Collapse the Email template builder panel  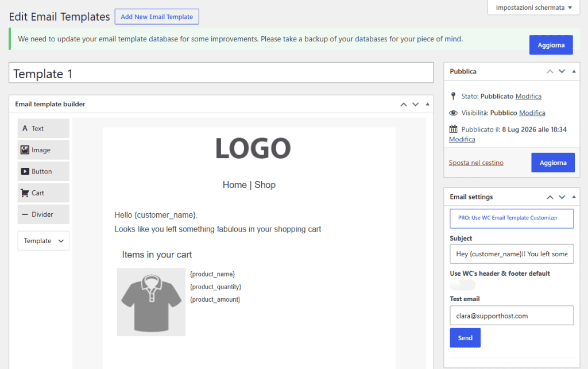427,104
